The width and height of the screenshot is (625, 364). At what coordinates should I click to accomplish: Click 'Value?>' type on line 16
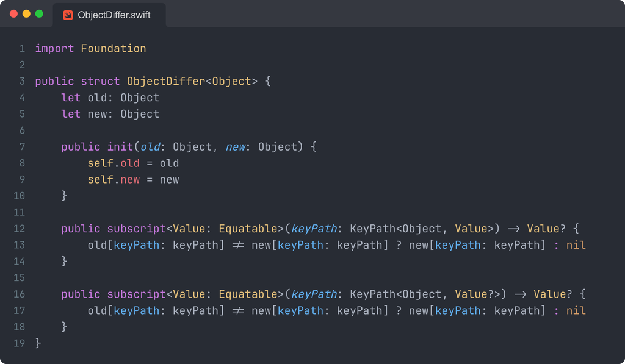pyautogui.click(x=477, y=294)
